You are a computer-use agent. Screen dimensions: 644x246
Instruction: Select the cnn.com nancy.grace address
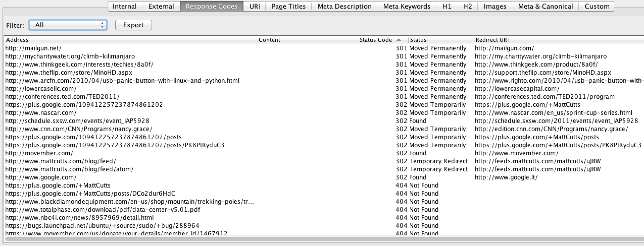click(79, 129)
